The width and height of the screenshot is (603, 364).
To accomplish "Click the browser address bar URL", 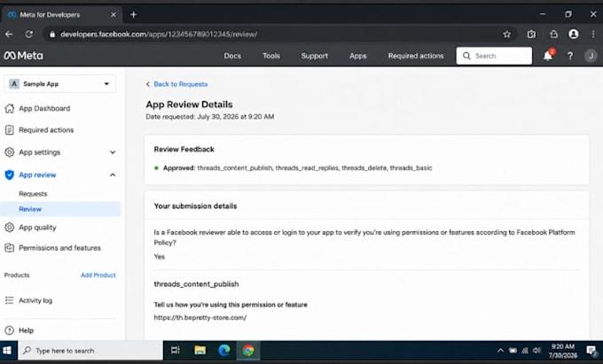I will click(159, 35).
